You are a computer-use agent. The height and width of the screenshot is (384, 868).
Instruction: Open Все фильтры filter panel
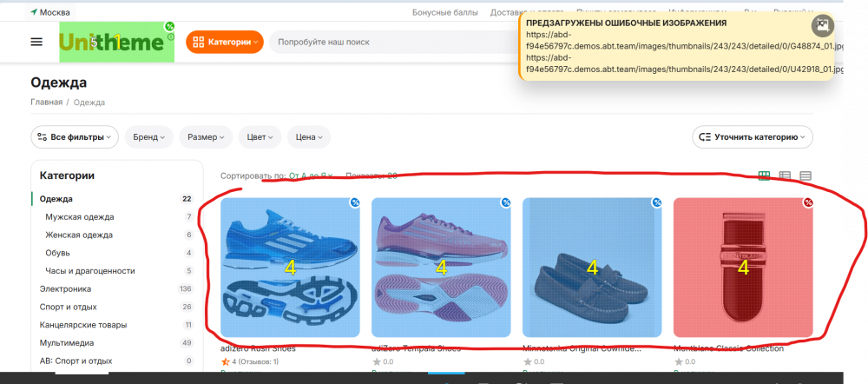click(x=75, y=137)
